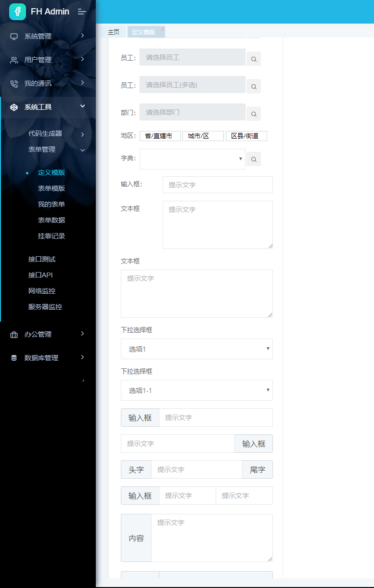Click the FH Admin title text

coord(50,12)
